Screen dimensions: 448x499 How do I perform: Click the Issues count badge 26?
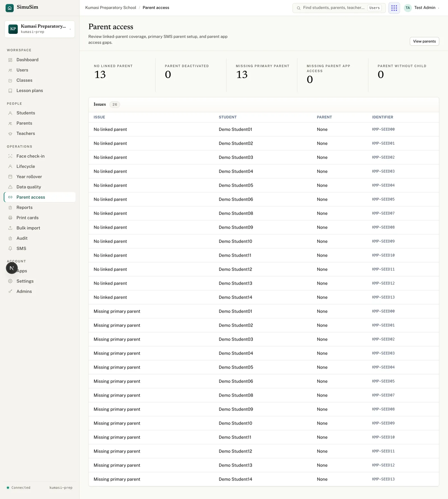pos(115,105)
